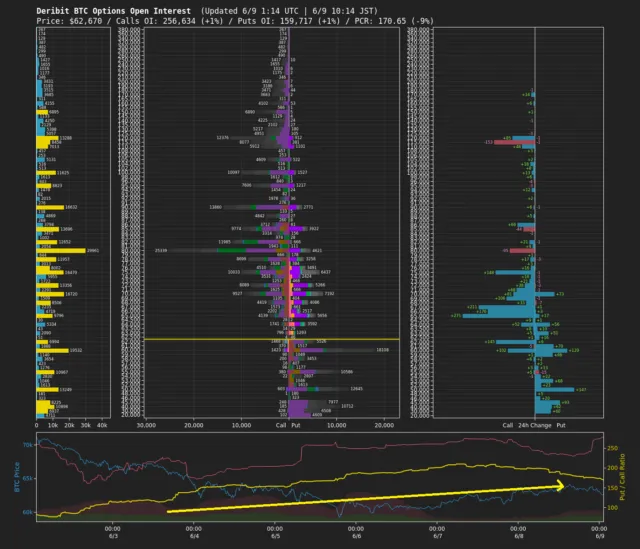Click the 'Call' label beside '24h Change'
The image size is (640, 549).
coord(507,425)
